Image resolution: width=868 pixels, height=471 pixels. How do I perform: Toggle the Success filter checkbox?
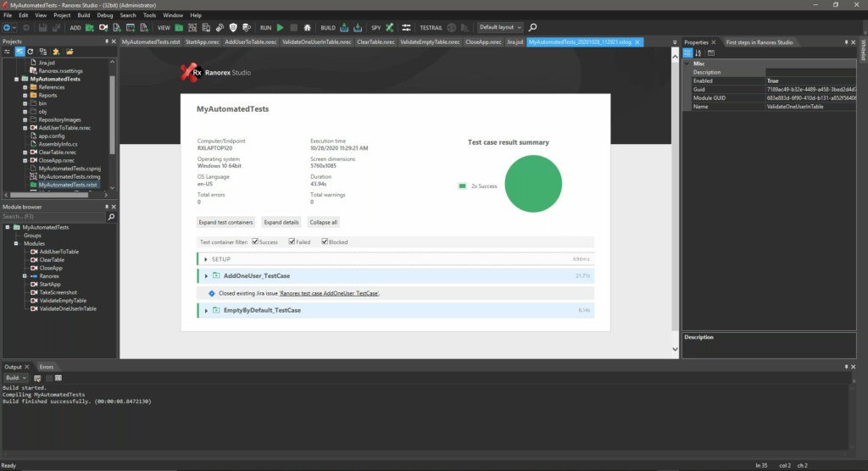point(255,241)
